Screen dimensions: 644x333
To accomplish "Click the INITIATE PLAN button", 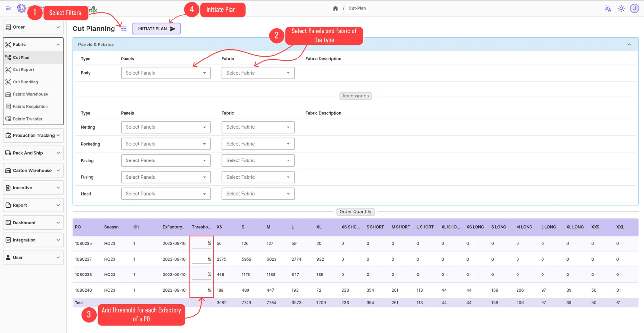I will [156, 29].
